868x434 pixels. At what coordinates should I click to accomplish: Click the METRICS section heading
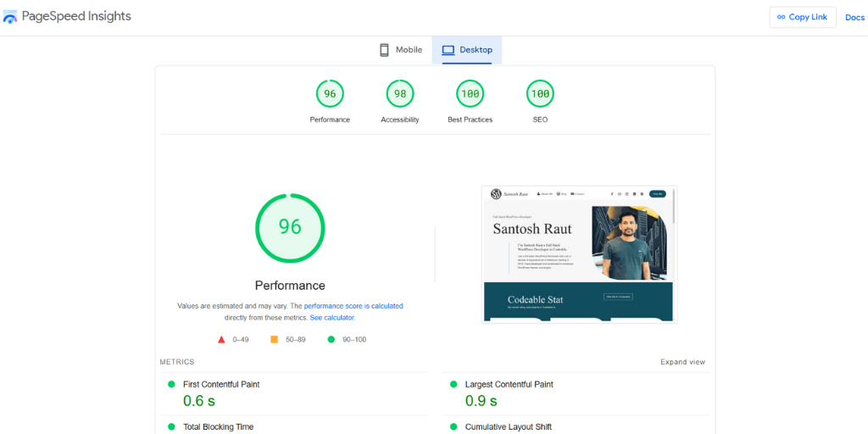coord(177,362)
